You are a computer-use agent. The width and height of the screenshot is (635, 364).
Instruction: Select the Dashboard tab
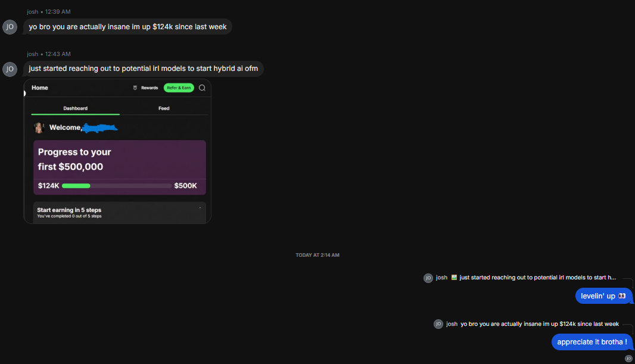click(x=76, y=108)
